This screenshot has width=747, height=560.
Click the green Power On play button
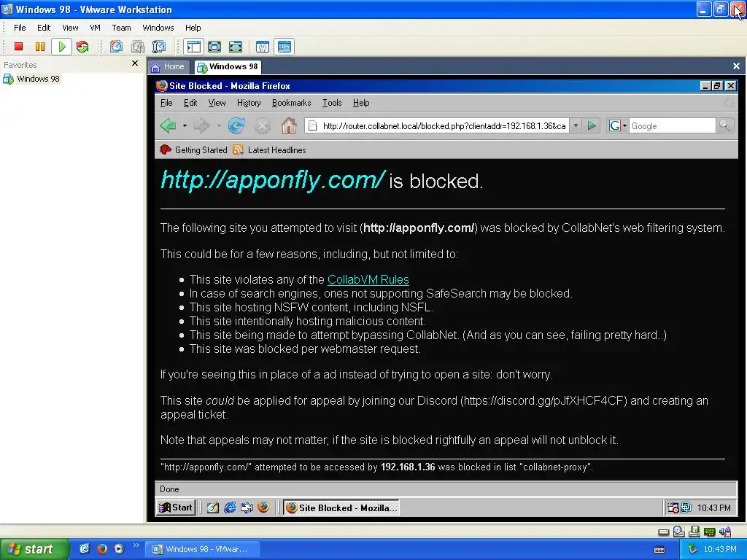point(61,47)
